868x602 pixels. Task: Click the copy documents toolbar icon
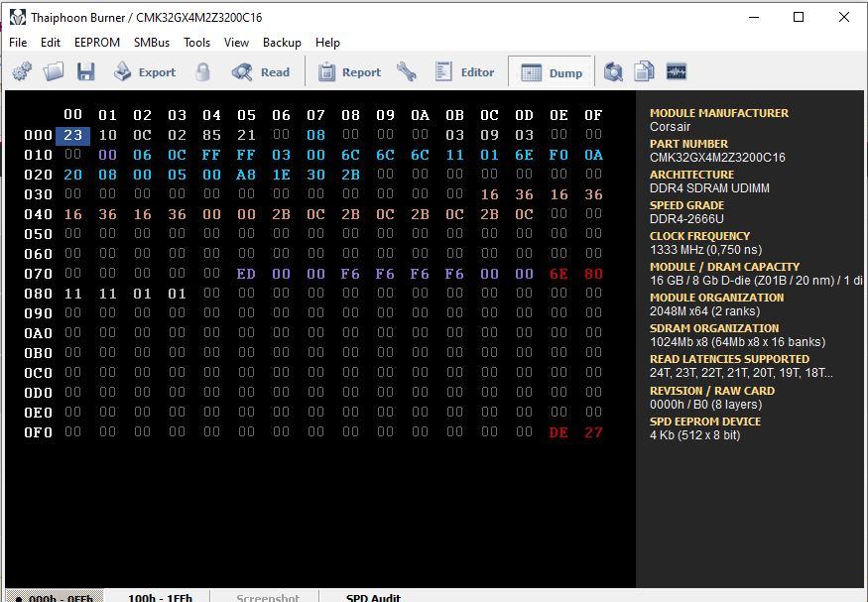click(x=644, y=72)
